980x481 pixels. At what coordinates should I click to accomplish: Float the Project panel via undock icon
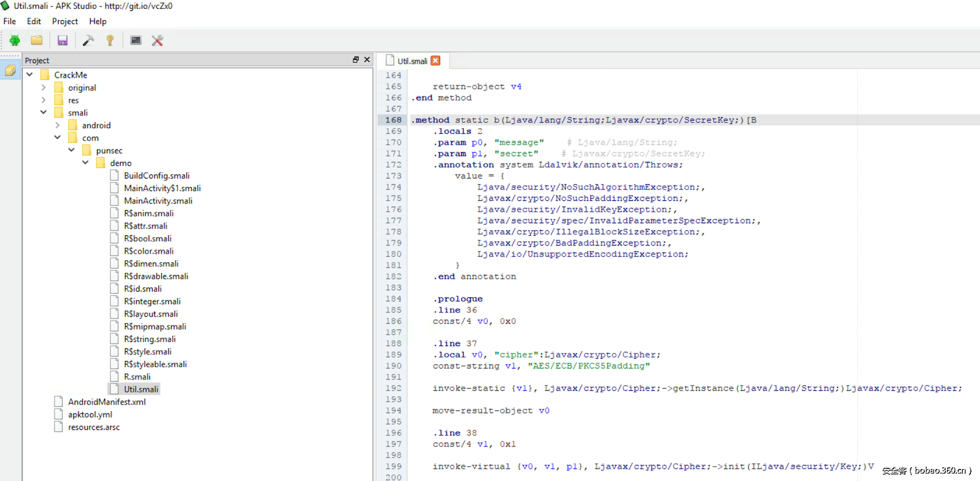point(356,60)
